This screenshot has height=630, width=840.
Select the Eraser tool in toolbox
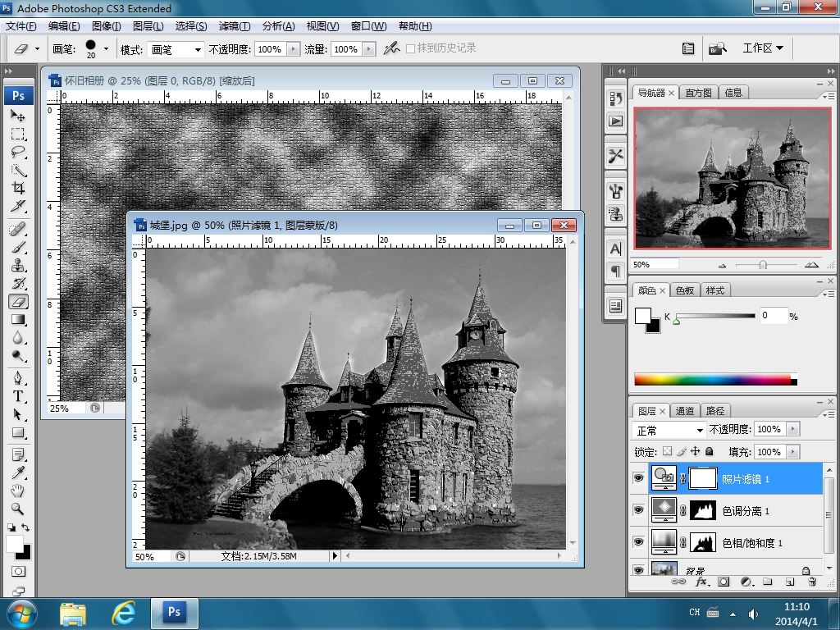[18, 302]
